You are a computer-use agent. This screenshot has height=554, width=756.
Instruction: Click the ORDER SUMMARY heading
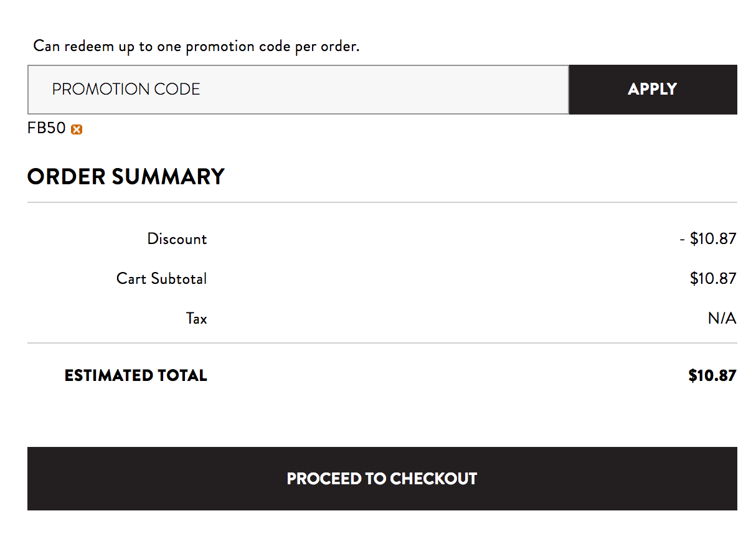[x=126, y=177]
